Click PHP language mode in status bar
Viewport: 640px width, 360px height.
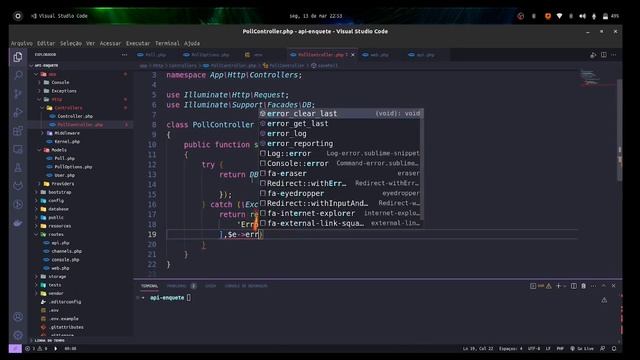coord(560,349)
